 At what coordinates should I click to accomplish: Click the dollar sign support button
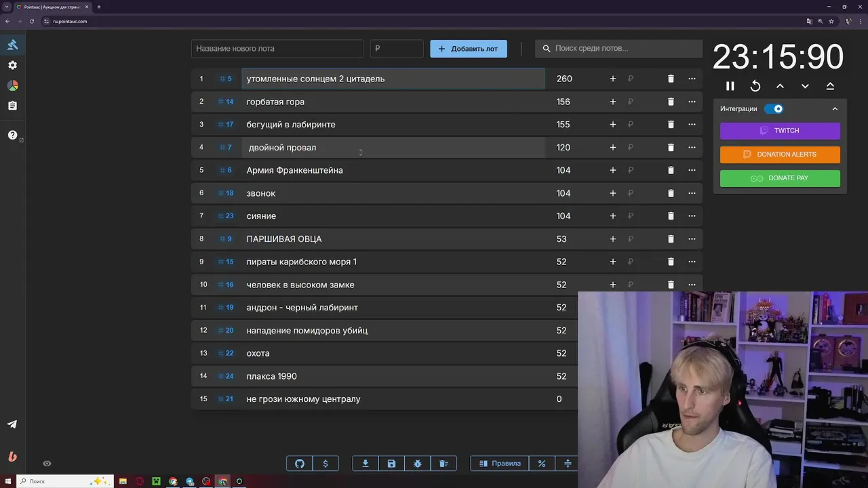325,464
